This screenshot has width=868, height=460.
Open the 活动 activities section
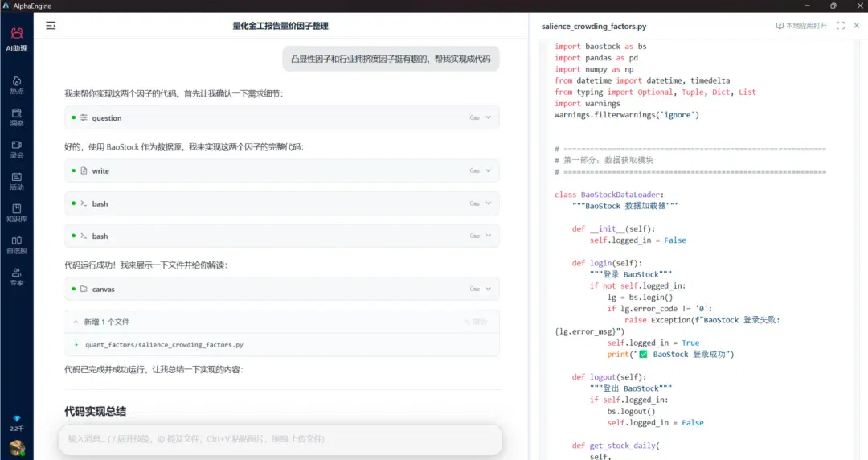[x=17, y=181]
